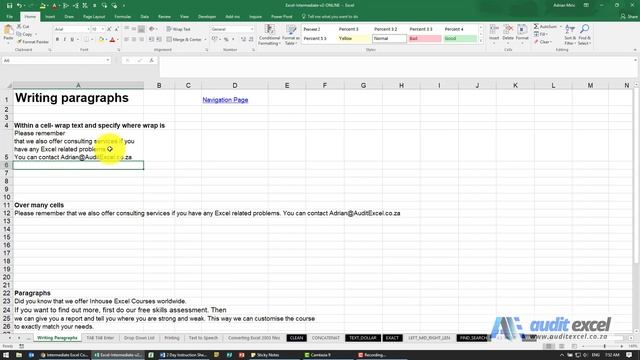Click the Copy command

click(24, 34)
